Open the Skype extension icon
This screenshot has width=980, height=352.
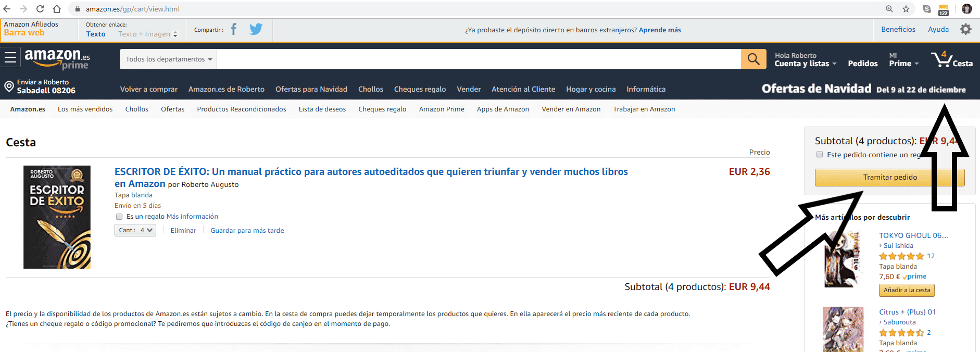pyautogui.click(x=927, y=9)
